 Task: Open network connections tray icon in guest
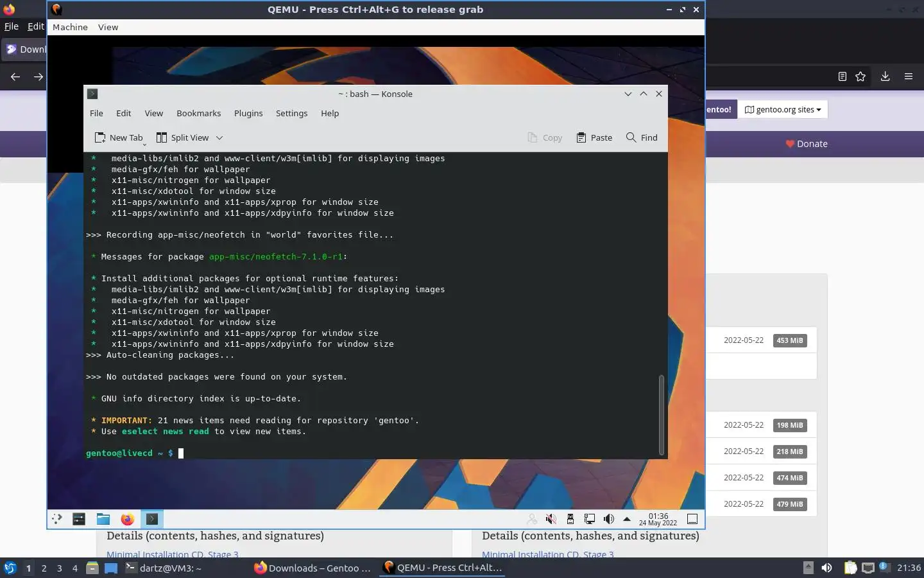point(590,519)
